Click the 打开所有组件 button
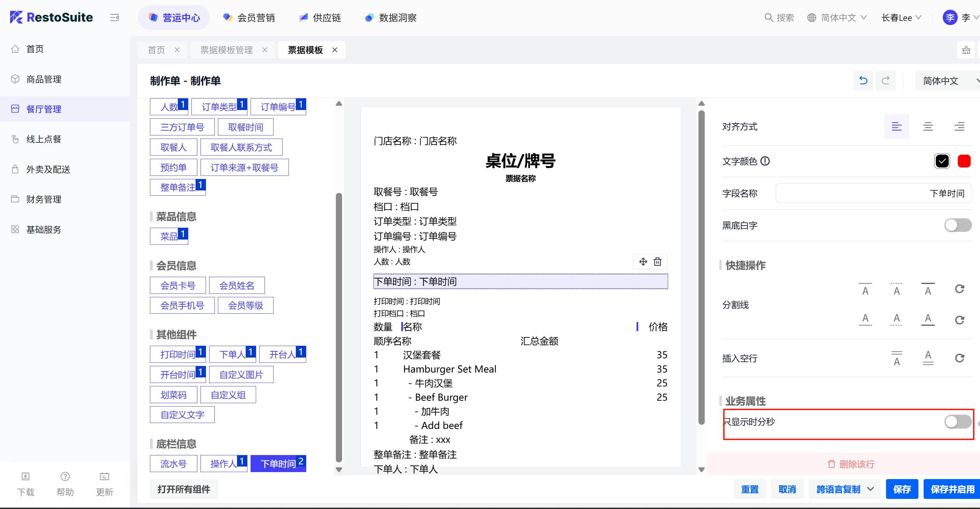 pos(184,489)
